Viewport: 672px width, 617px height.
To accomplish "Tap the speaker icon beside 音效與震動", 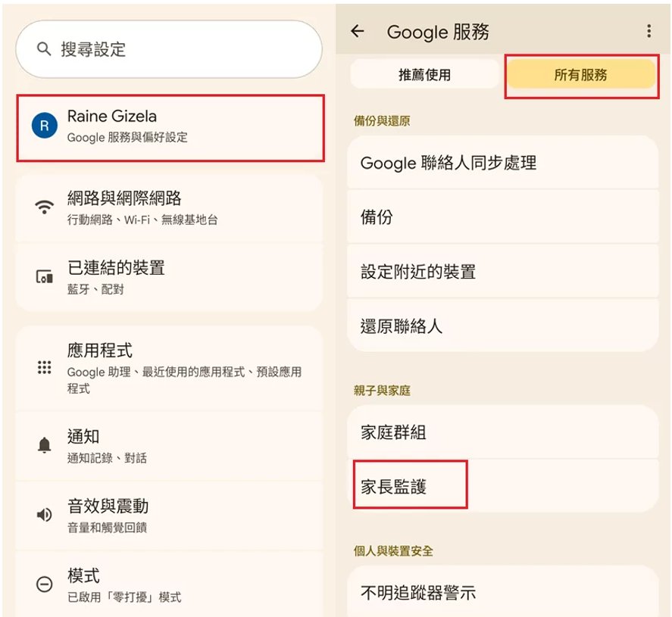I will 44,515.
